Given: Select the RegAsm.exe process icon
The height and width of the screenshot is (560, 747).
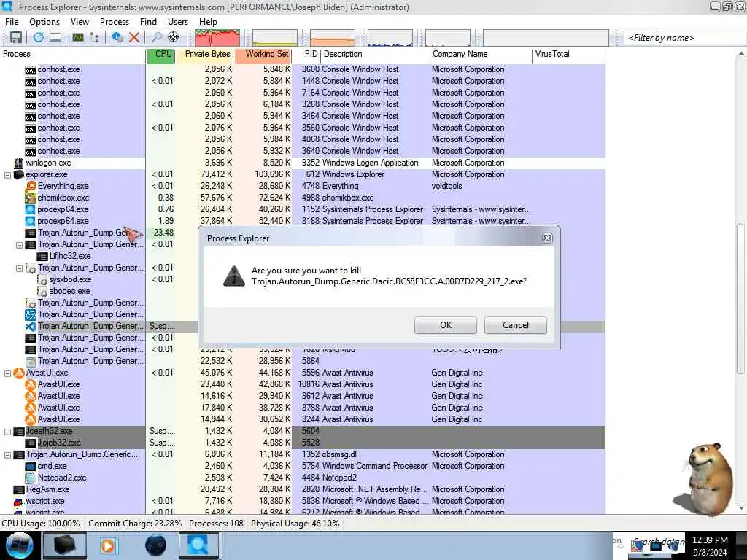Looking at the screenshot, I should coord(19,489).
